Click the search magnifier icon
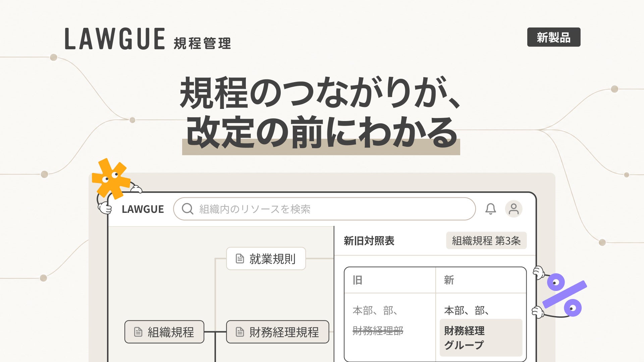Screen dimensions: 644x362 click(187, 209)
